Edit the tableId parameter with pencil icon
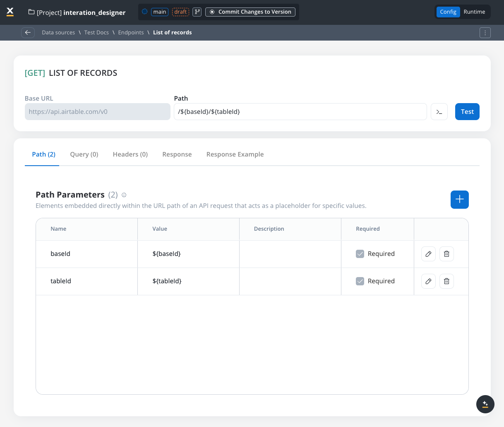This screenshot has height=427, width=504. click(x=428, y=281)
